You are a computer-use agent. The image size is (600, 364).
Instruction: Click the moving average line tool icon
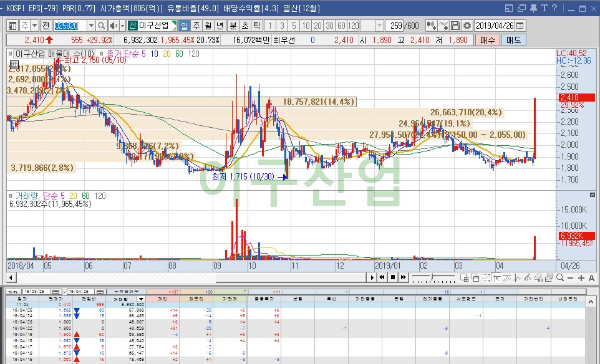click(x=507, y=277)
